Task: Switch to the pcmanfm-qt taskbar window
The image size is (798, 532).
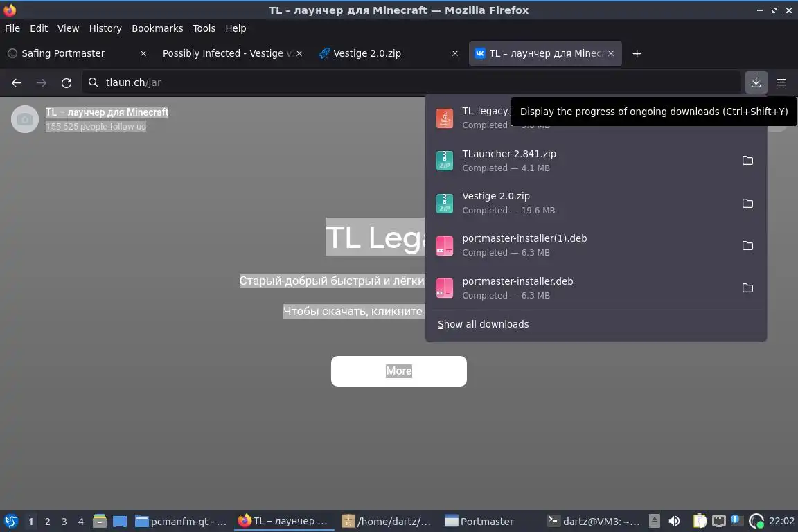Action: [181, 522]
